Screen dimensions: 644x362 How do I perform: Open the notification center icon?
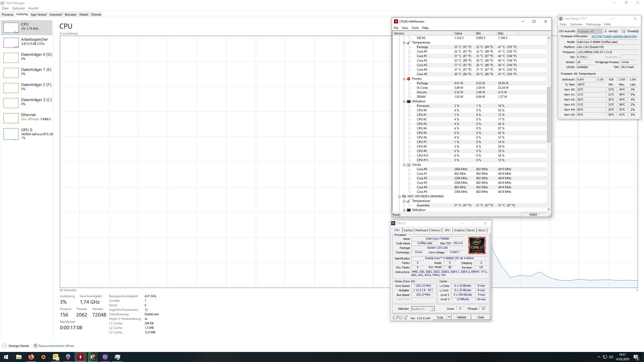coord(636,357)
